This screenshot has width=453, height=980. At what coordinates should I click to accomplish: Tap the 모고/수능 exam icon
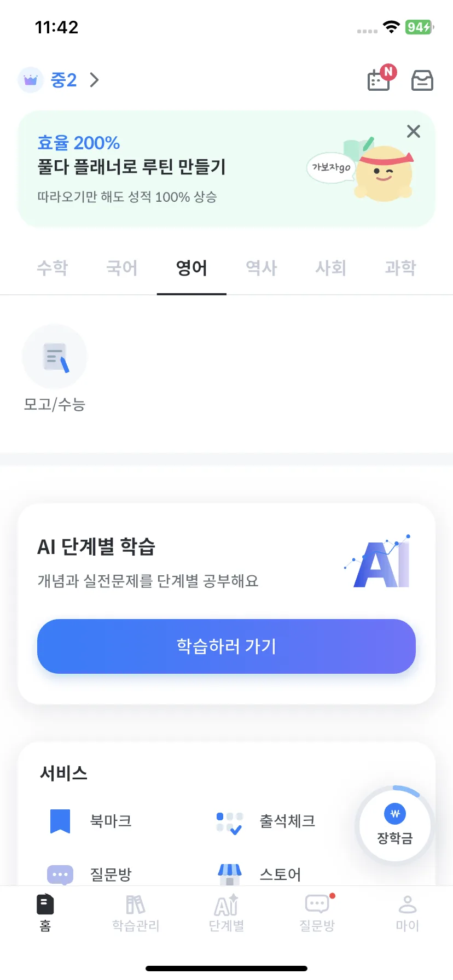(x=55, y=357)
